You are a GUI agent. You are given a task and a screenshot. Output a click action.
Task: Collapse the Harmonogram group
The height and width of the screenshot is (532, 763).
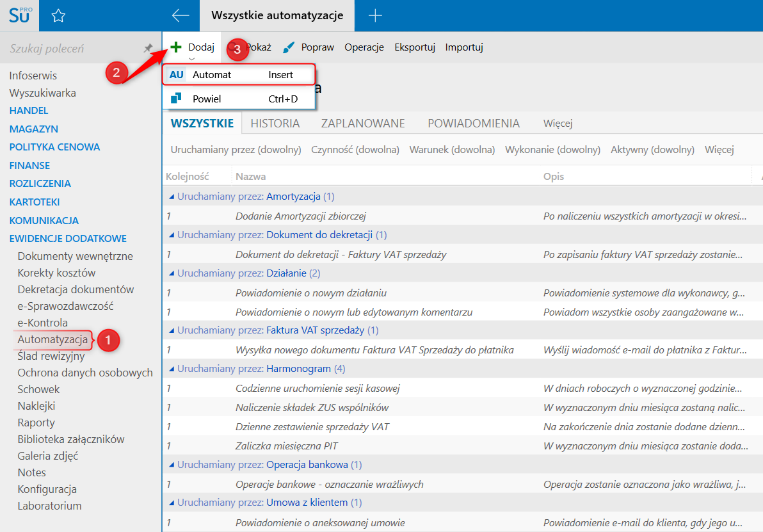[171, 369]
